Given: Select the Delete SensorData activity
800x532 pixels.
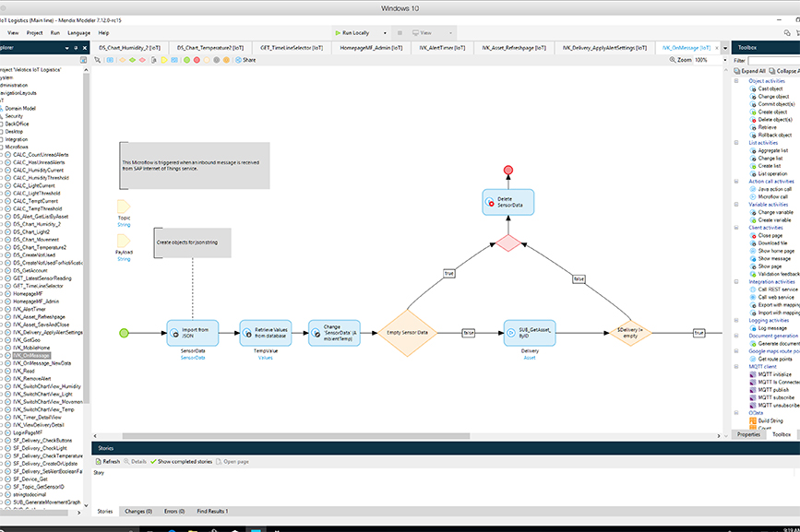Looking at the screenshot, I should tap(508, 202).
